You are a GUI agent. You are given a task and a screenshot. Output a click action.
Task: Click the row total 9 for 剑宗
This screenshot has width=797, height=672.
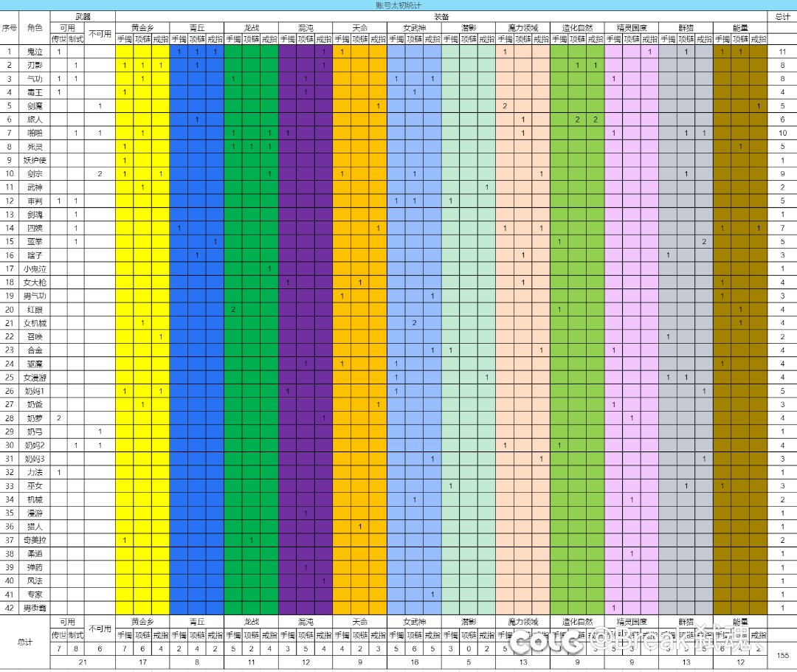coord(782,173)
